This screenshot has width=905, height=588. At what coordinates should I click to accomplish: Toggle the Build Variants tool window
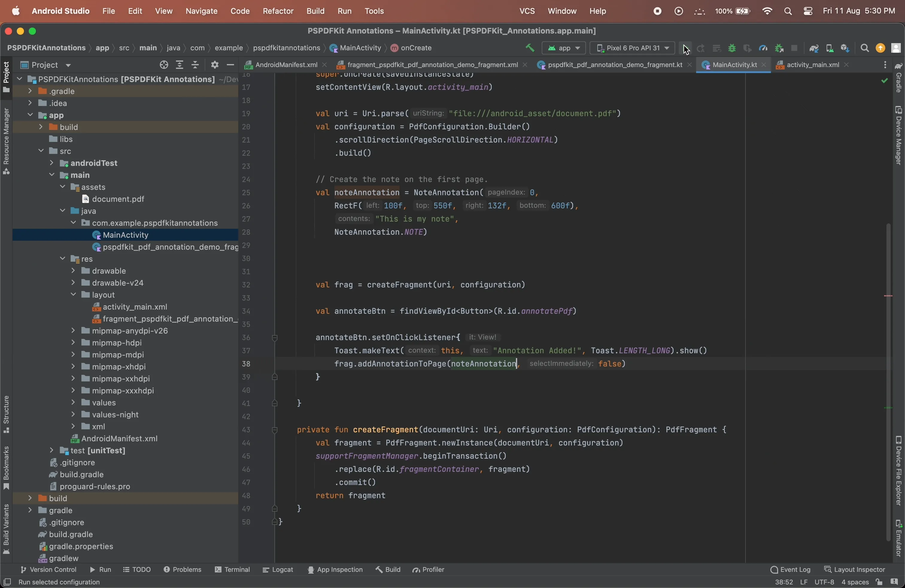(6, 529)
